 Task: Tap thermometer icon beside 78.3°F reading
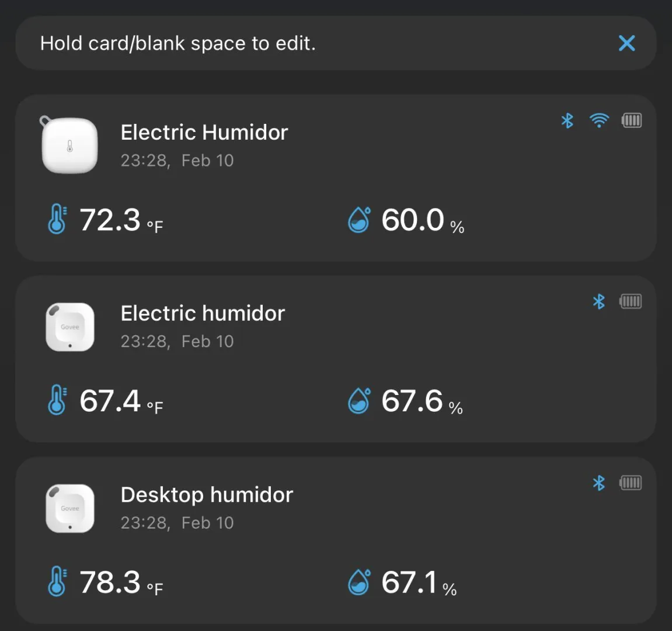click(x=57, y=581)
